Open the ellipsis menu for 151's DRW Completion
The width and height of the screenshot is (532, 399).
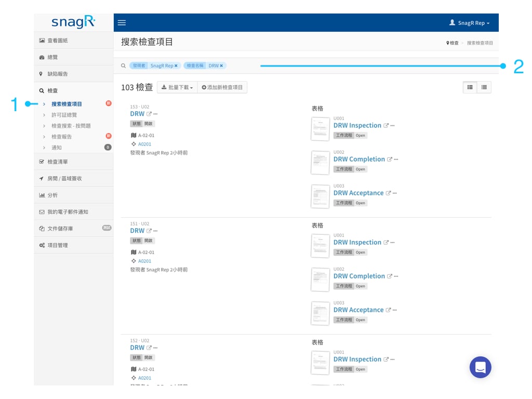click(396, 276)
